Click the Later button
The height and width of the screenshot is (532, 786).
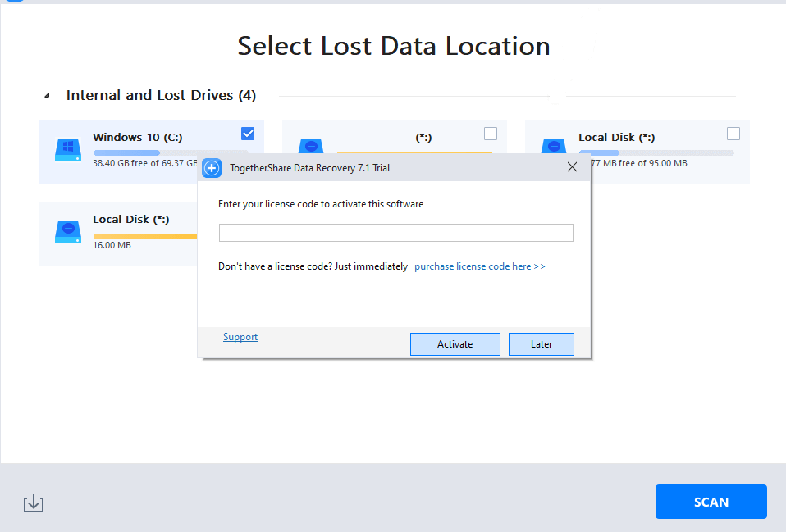tap(542, 344)
